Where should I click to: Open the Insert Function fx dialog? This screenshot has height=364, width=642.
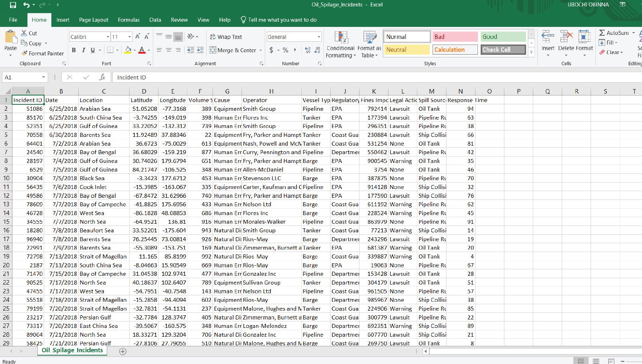(102, 77)
